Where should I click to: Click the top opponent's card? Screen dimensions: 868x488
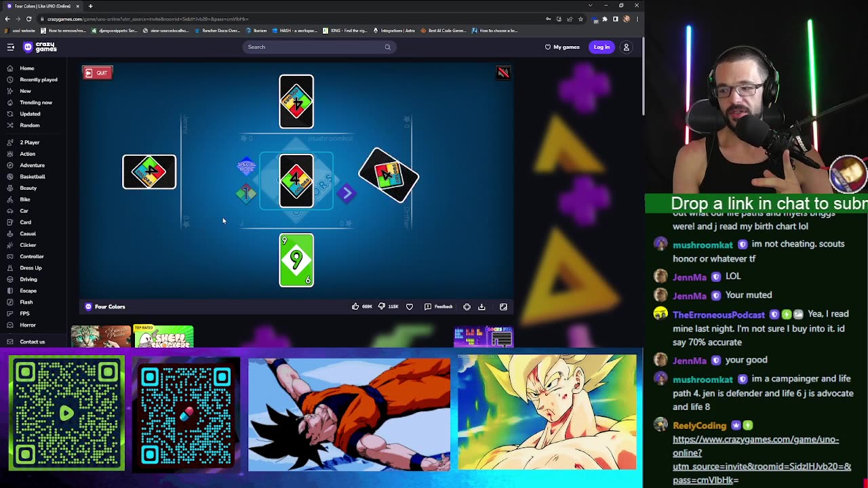click(296, 102)
